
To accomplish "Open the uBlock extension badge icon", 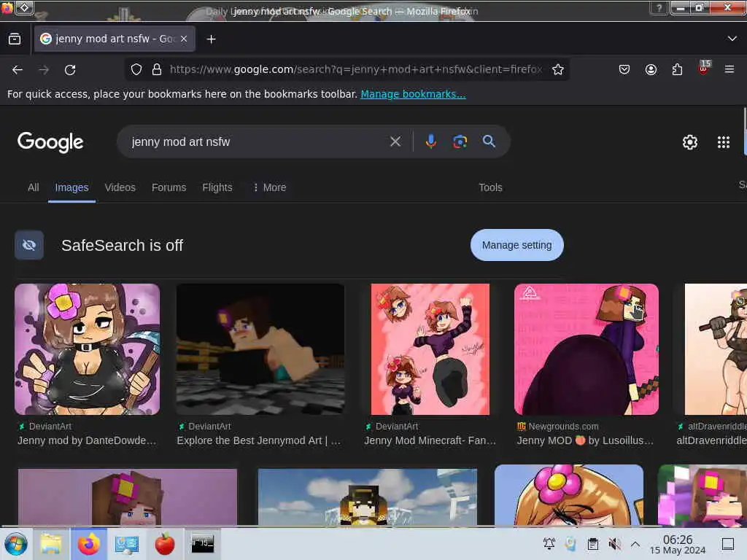I will 704,68.
